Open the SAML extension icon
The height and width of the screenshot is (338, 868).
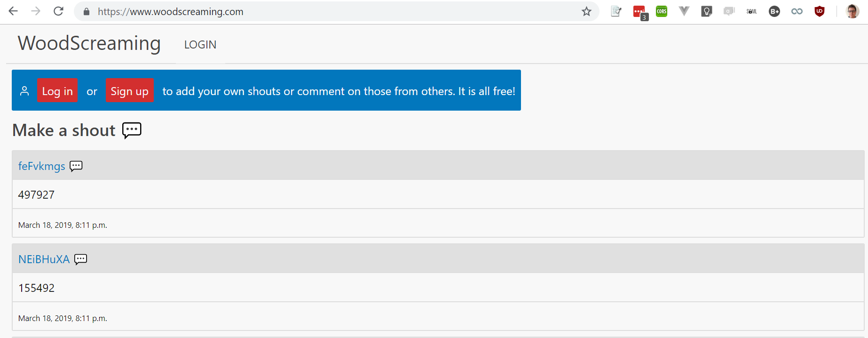pyautogui.click(x=751, y=11)
